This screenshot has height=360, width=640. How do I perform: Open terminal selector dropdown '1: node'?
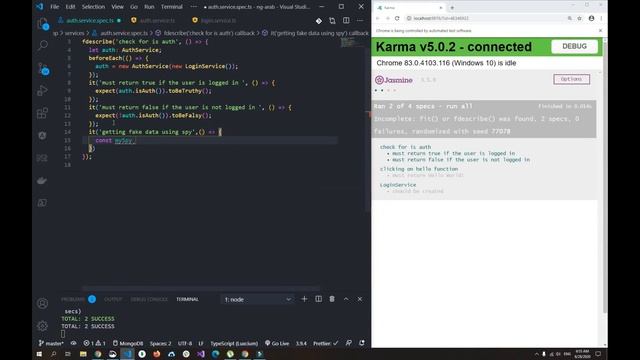click(x=258, y=300)
